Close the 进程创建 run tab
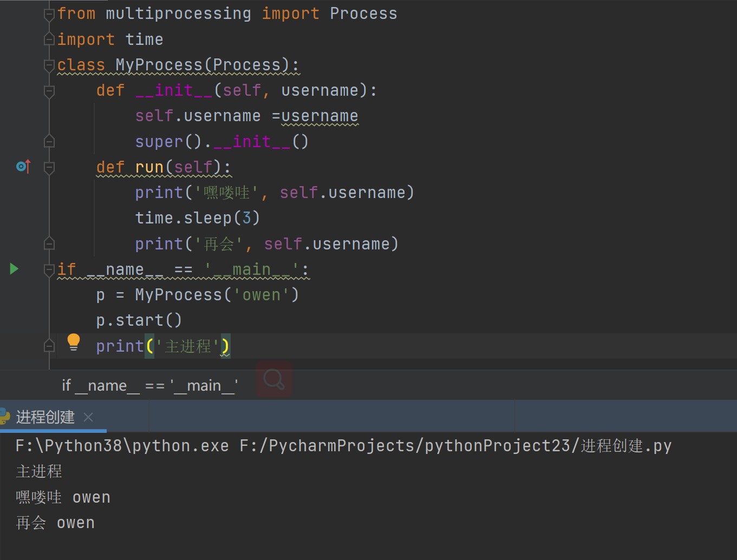 (88, 417)
